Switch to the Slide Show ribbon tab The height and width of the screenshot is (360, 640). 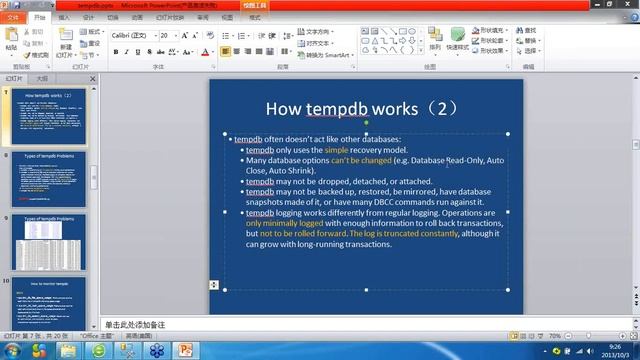pyautogui.click(x=170, y=18)
